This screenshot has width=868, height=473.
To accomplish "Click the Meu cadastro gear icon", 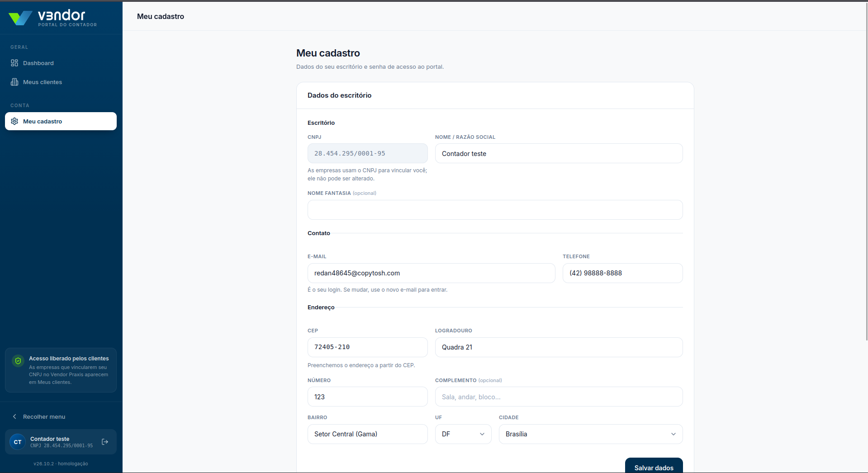I will (x=14, y=121).
